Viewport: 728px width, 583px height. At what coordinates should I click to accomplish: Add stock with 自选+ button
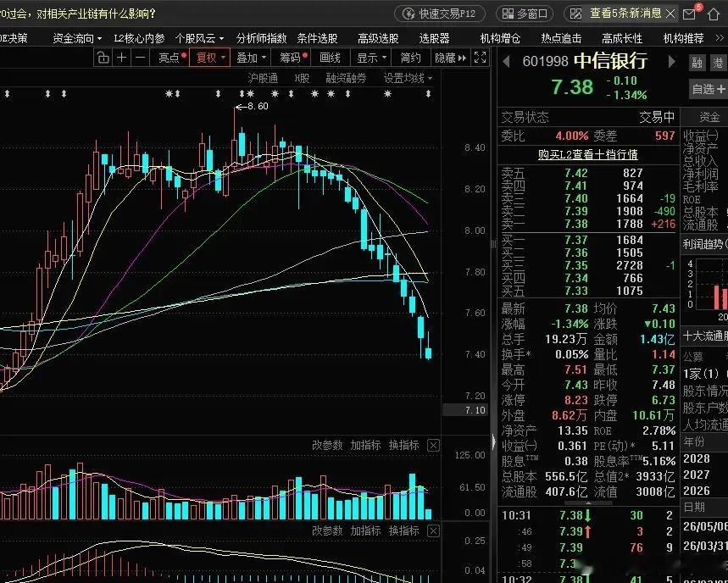[x=708, y=88]
